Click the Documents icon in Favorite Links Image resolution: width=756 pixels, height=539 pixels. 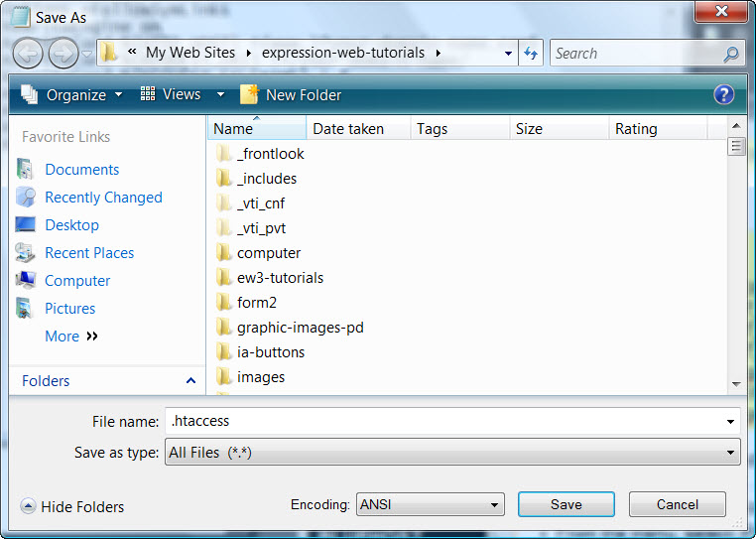pyautogui.click(x=25, y=169)
